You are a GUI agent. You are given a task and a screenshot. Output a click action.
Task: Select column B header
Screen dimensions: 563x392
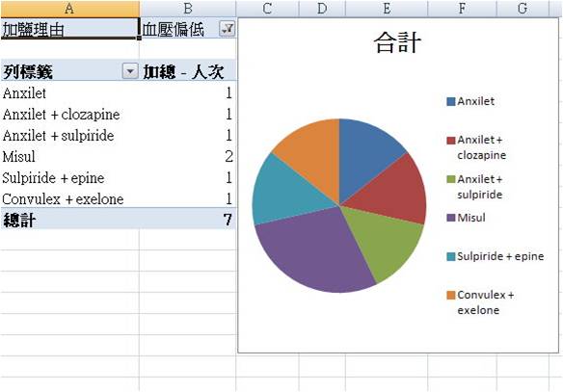pyautogui.click(x=188, y=9)
